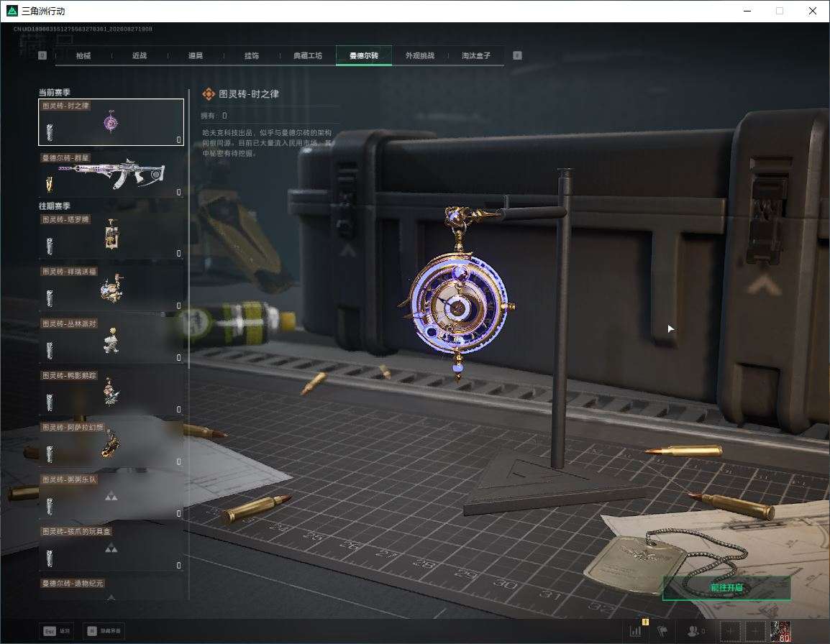This screenshot has height=644, width=830.
Task: Select the 曼德尔砖-群星 rifle card
Action: point(111,174)
